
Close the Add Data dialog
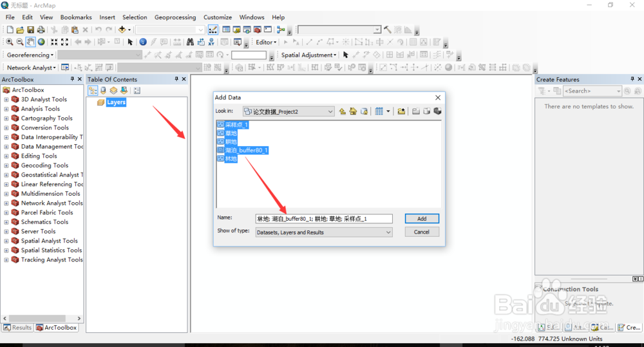(x=438, y=97)
